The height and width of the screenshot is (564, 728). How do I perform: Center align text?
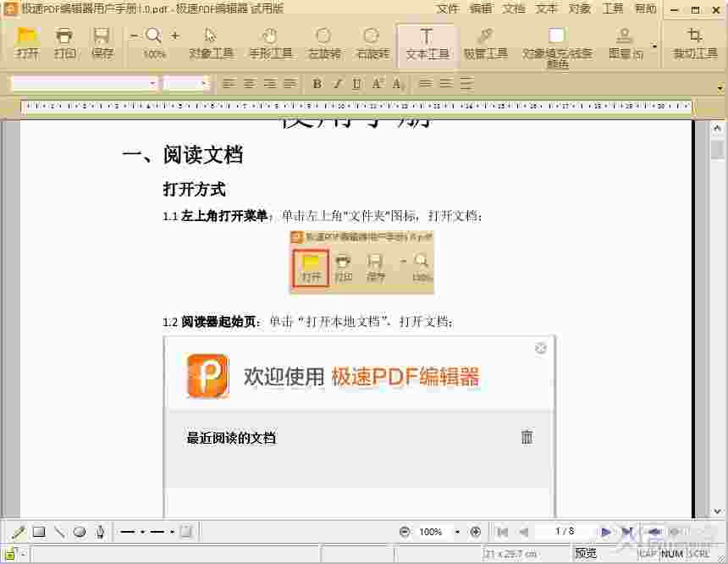pos(250,84)
